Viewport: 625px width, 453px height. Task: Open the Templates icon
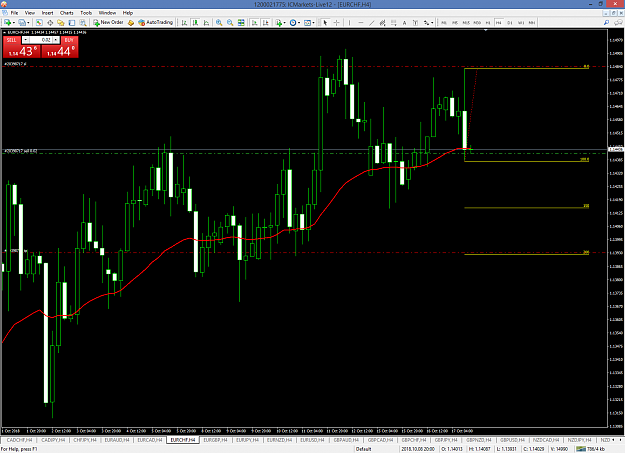point(307,23)
